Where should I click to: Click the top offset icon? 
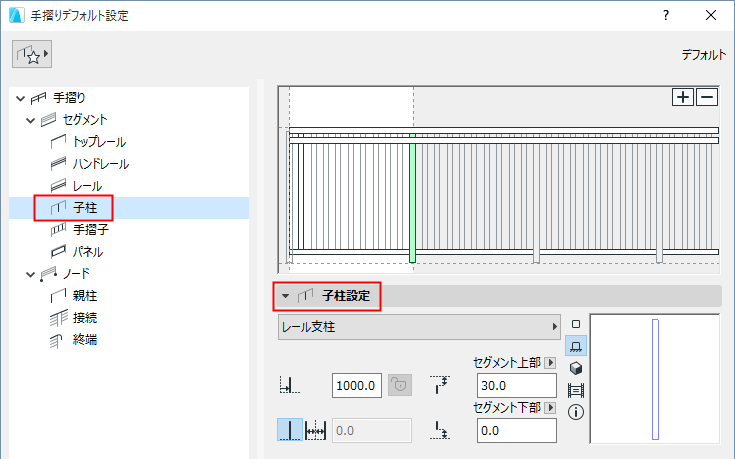440,384
